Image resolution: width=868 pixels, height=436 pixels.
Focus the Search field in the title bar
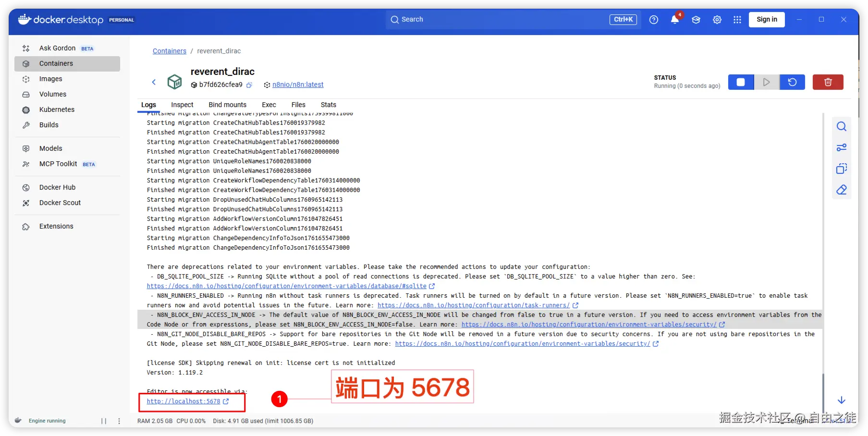513,20
